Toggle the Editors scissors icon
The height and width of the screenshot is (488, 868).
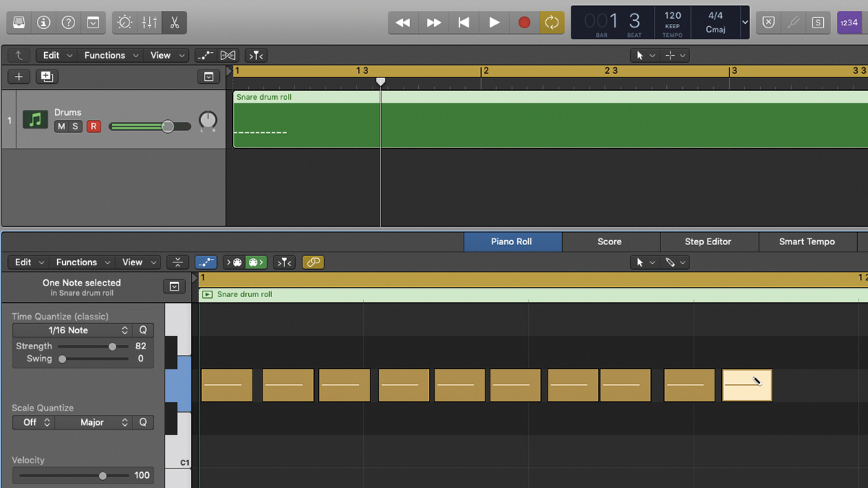pos(174,22)
